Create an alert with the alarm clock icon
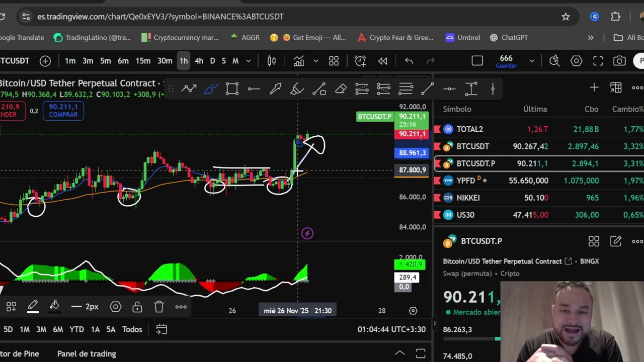 click(x=360, y=61)
